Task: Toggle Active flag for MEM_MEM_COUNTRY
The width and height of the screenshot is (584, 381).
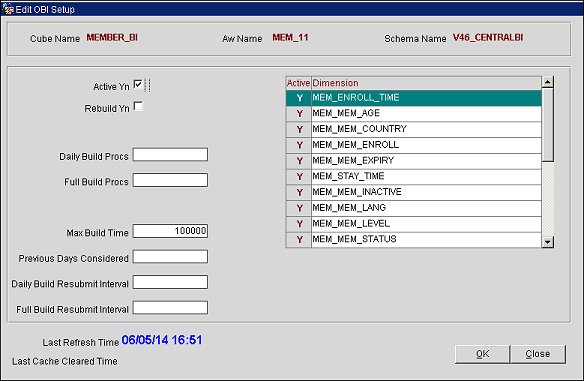Action: pos(299,129)
